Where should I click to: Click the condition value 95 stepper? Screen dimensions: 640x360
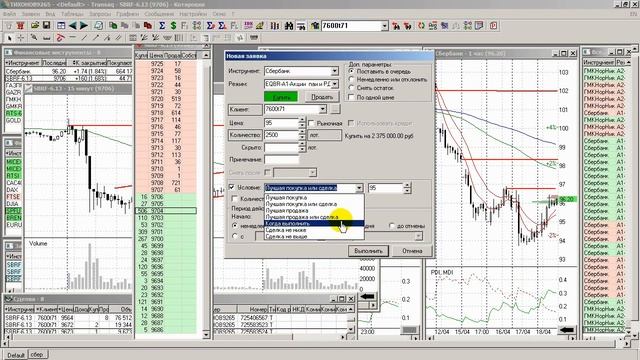click(x=407, y=188)
